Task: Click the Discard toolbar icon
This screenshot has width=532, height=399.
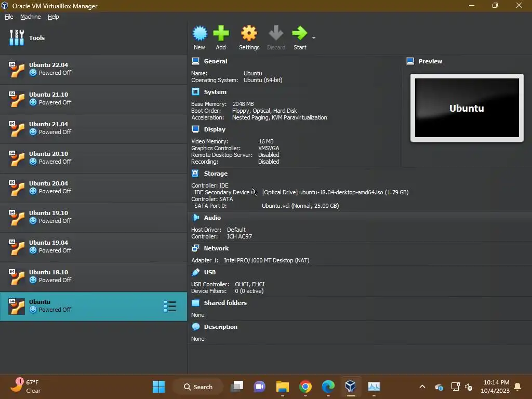Action: pos(276,33)
